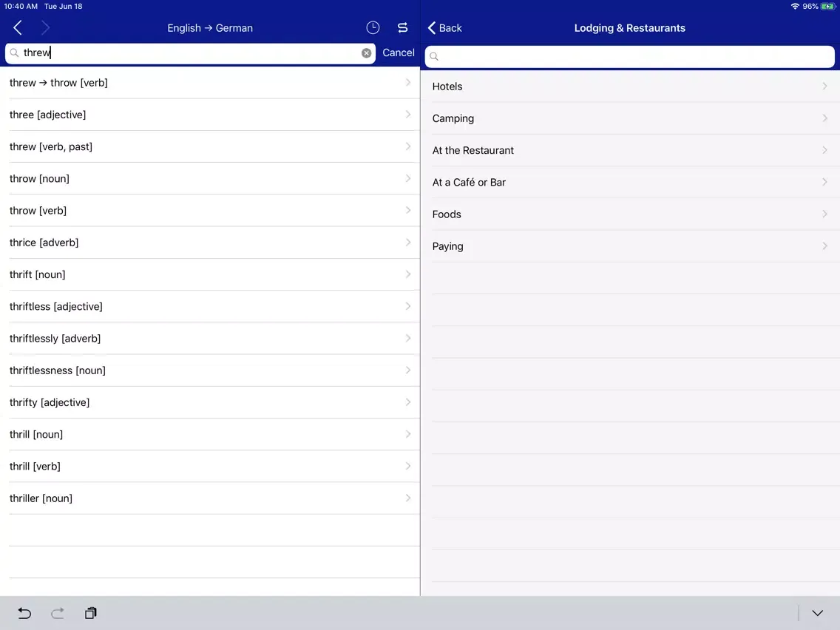Tap chevron on Camping row
Viewport: 840px width, 630px height.
click(x=824, y=118)
